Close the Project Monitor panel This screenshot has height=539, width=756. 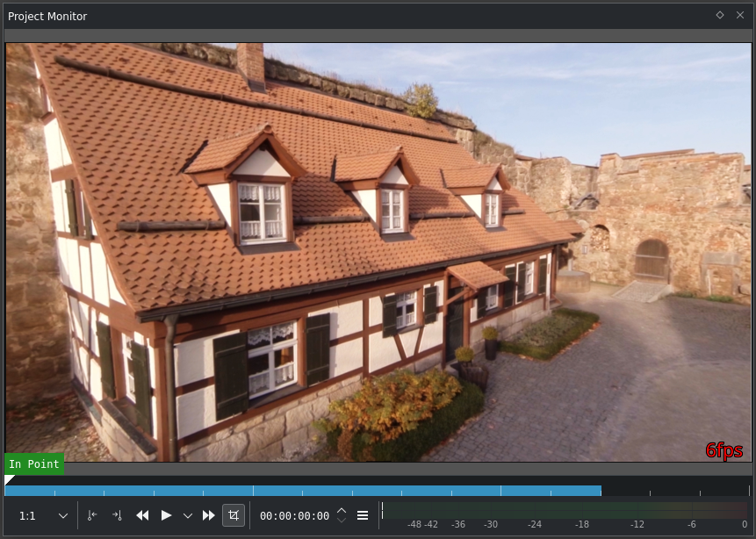point(740,15)
